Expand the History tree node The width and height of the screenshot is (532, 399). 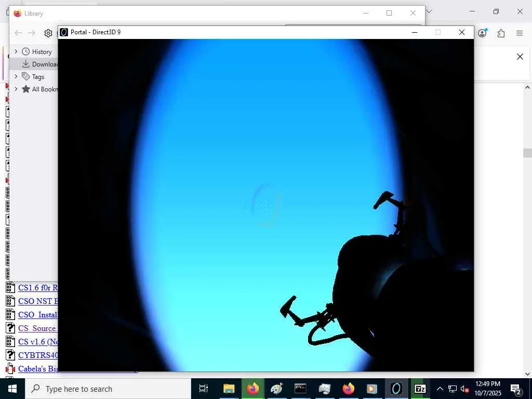16,51
